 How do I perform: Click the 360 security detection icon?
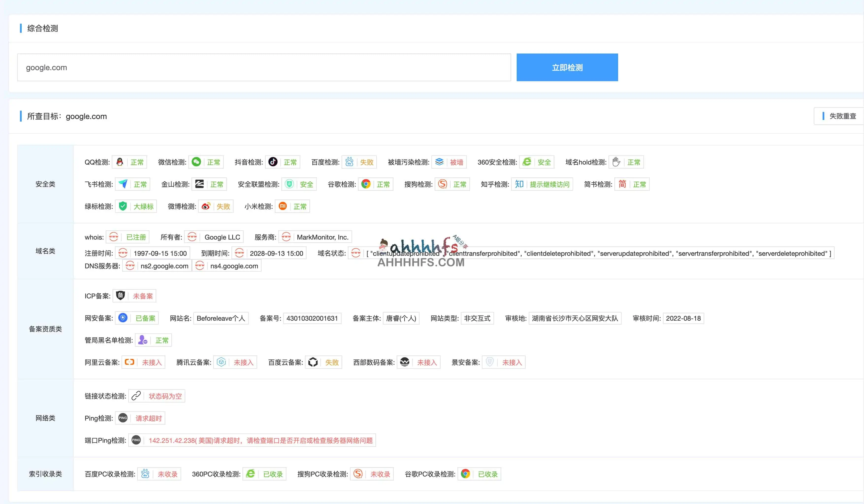coord(527,162)
